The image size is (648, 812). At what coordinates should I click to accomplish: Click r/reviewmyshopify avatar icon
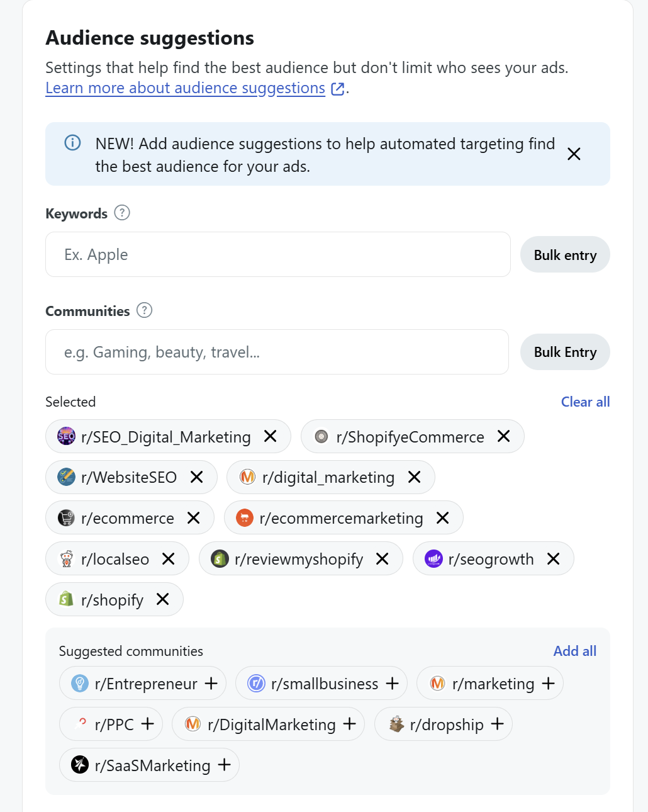[220, 558]
